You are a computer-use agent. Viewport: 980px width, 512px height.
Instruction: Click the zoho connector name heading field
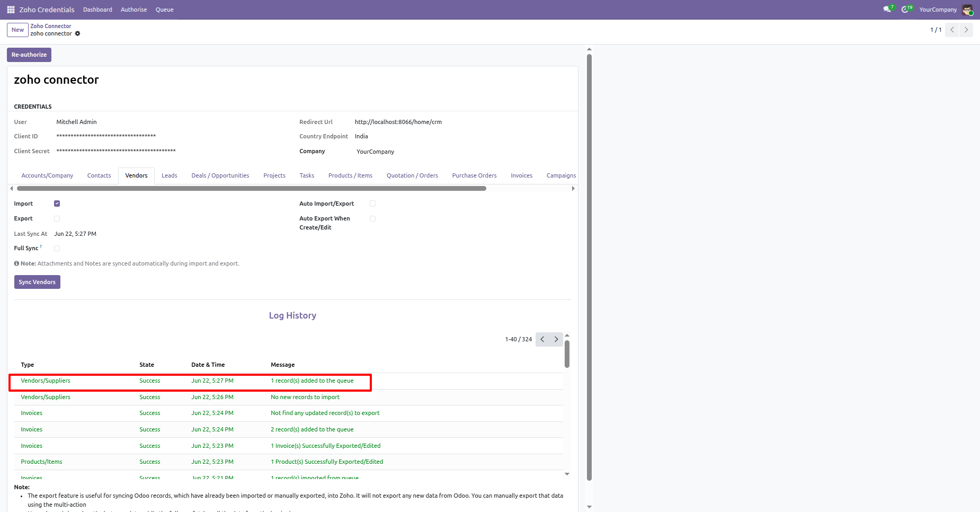tap(56, 80)
